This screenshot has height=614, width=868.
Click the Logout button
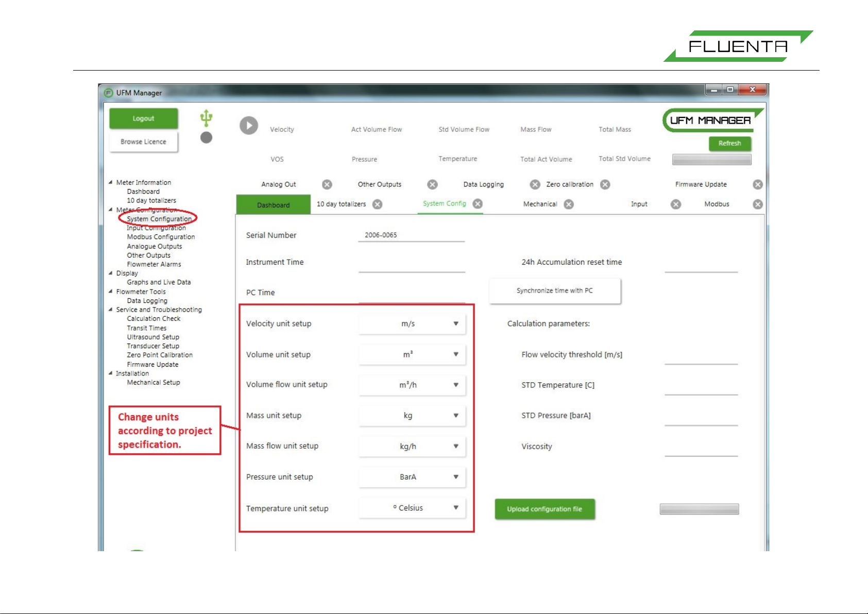[x=144, y=118]
